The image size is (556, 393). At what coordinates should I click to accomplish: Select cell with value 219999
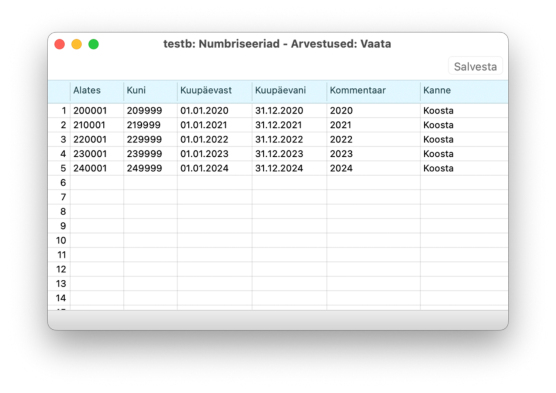[x=150, y=125]
